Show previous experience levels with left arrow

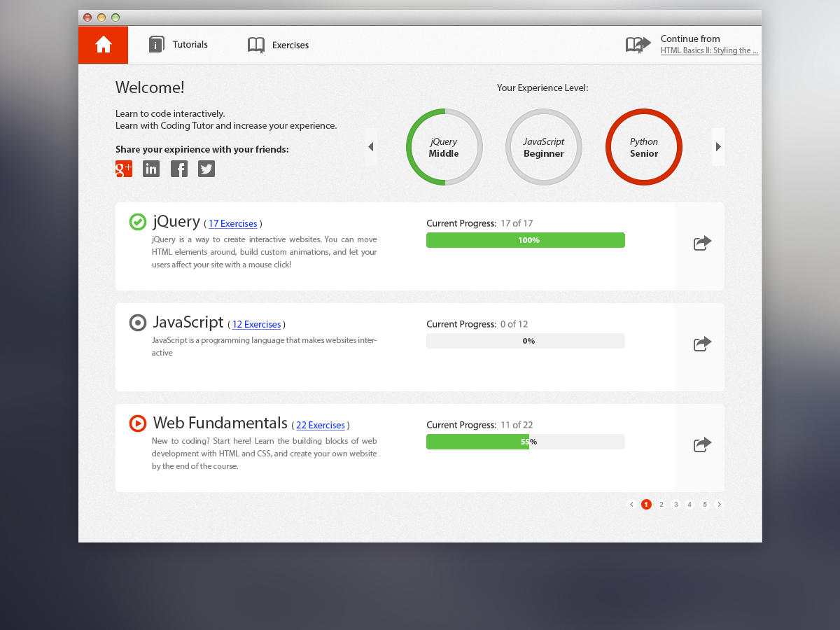point(371,147)
